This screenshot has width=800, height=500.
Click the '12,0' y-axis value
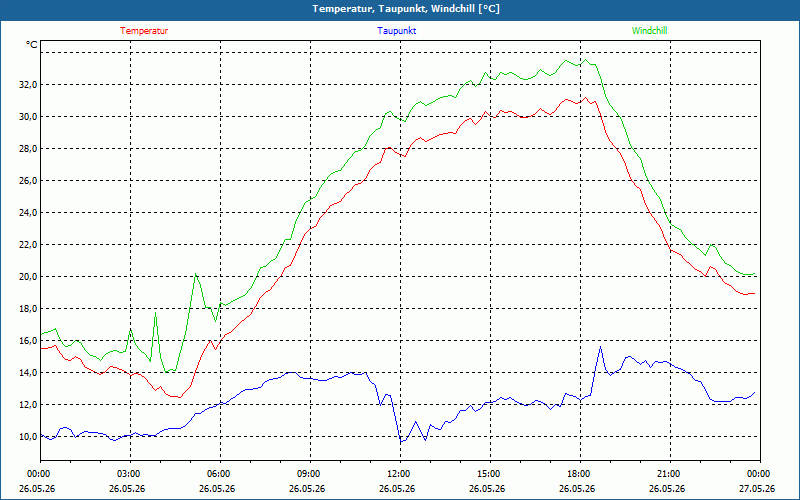coord(28,405)
